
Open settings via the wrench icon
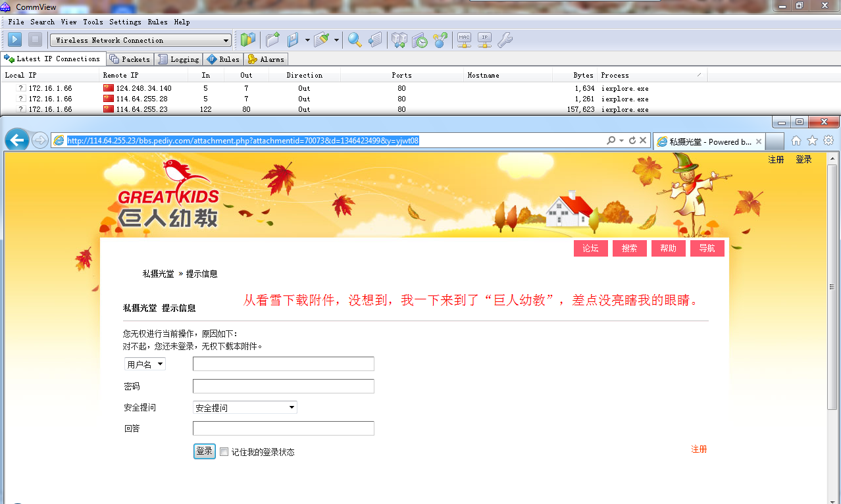(x=505, y=40)
